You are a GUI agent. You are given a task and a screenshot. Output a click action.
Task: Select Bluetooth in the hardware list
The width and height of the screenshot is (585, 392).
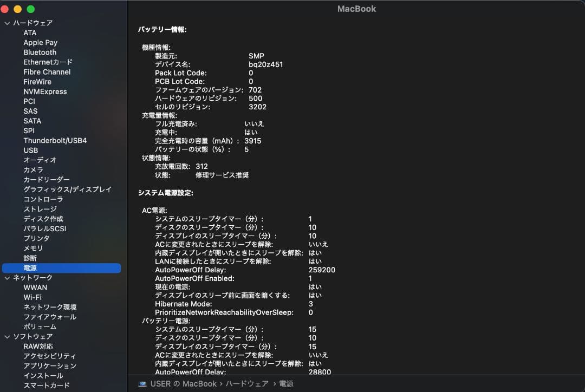40,52
